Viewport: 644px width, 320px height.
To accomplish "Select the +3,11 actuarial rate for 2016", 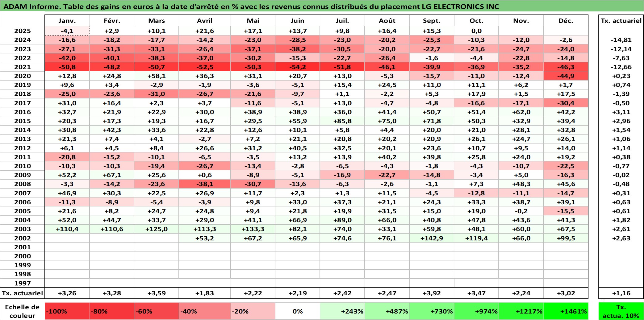I will [x=621, y=112].
